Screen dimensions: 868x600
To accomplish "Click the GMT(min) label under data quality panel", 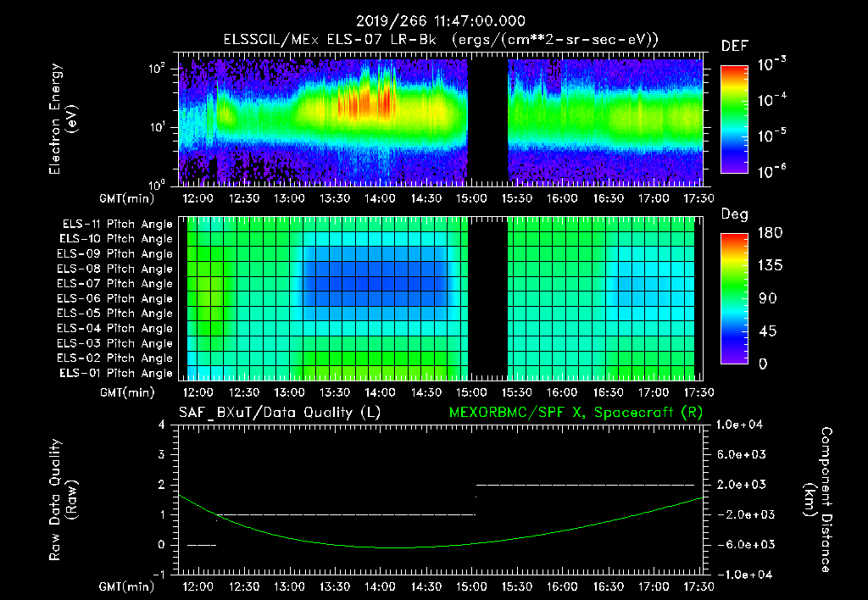I will point(127,586).
